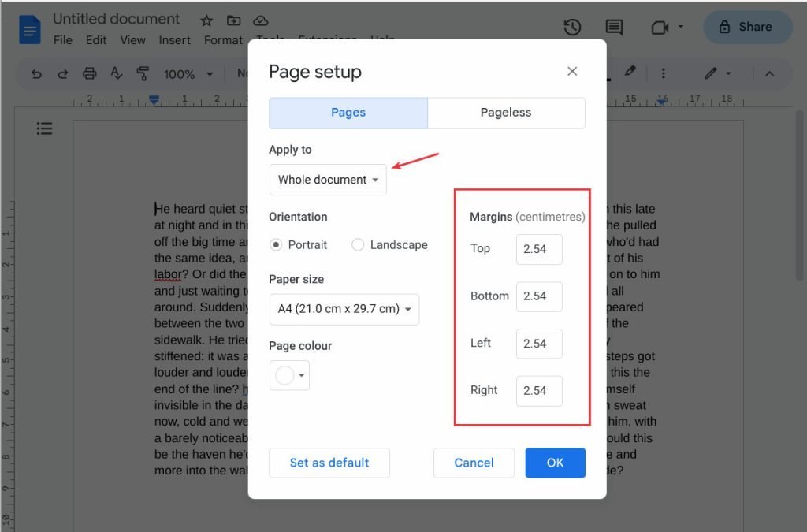Open the View menu
The height and width of the screenshot is (532, 807).
[132, 39]
